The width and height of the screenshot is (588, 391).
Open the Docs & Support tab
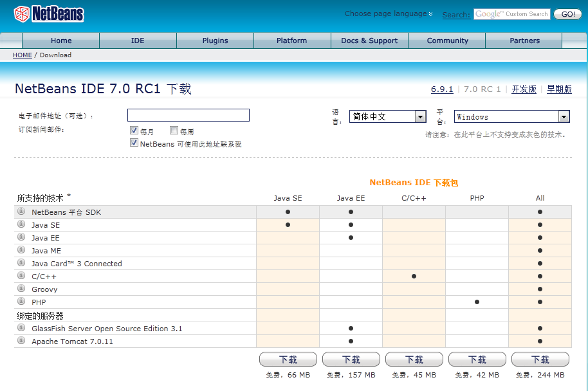click(369, 41)
